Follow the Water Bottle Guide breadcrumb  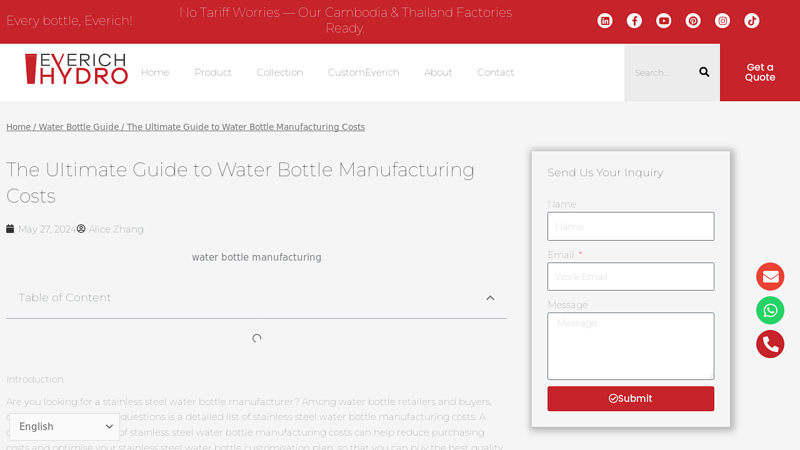coord(79,127)
